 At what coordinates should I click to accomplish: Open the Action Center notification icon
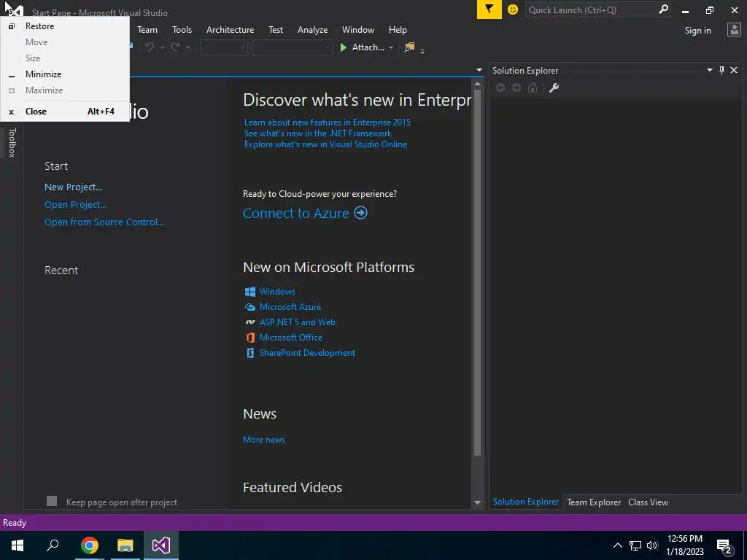(x=724, y=545)
